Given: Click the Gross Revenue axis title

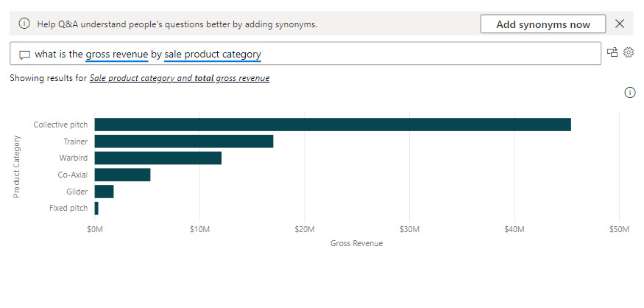Looking at the screenshot, I should (x=356, y=243).
